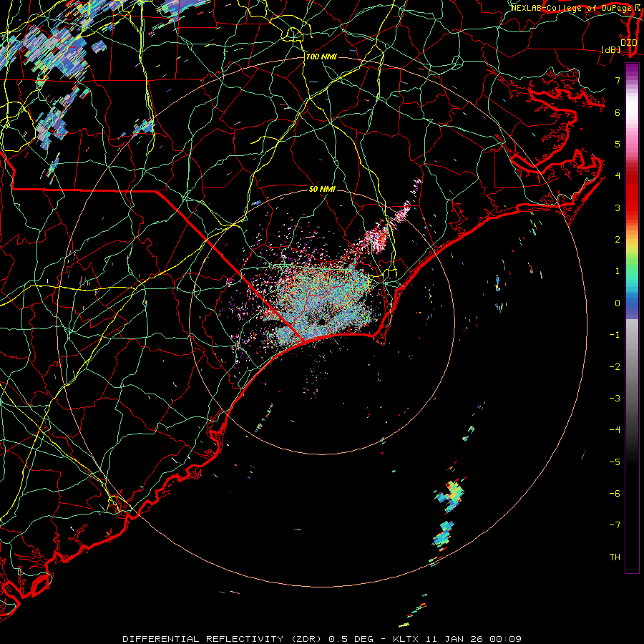Pick the 1 dB scale label
This screenshot has width=644, height=644.
618,271
